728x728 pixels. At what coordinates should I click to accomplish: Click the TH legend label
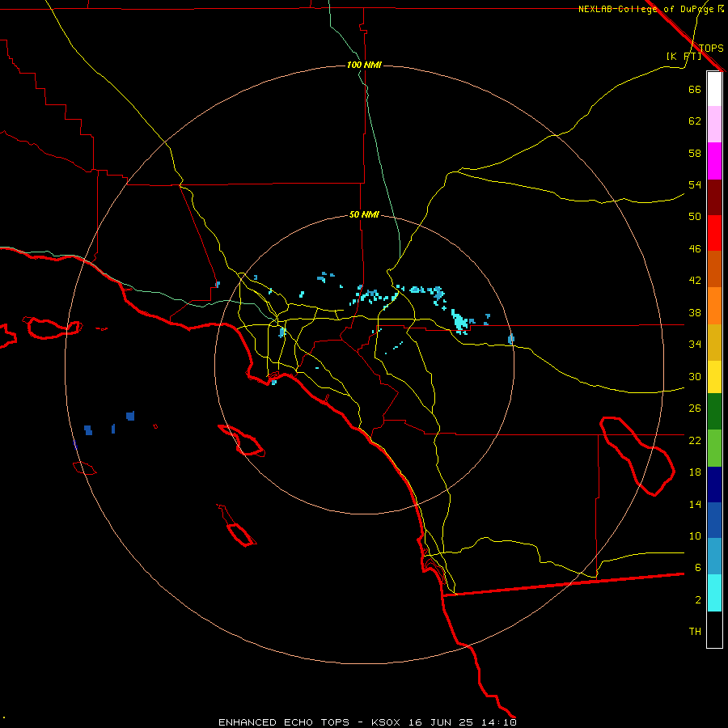[695, 632]
